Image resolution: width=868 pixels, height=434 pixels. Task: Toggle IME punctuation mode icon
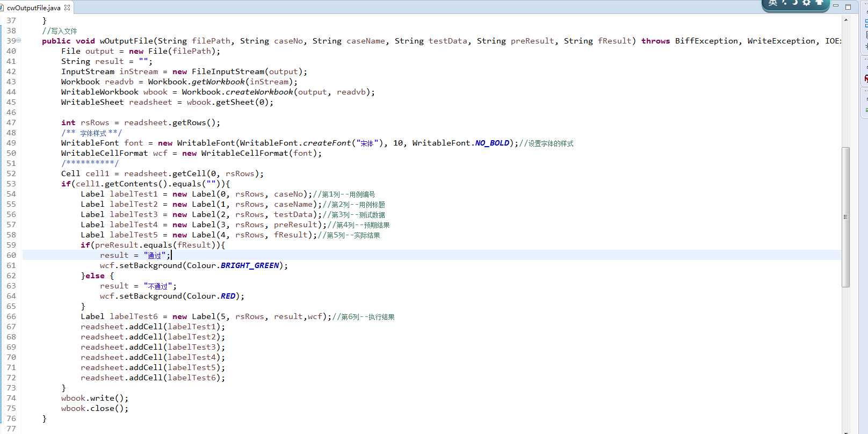point(784,3)
